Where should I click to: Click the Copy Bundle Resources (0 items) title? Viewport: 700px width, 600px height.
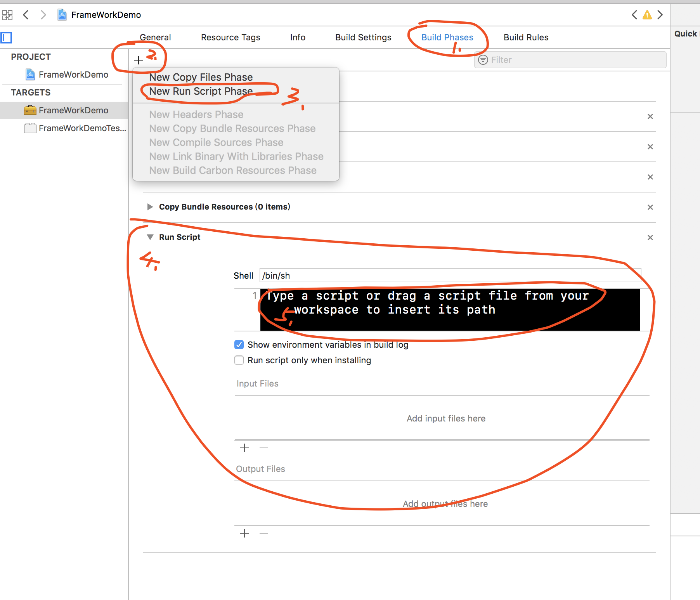[225, 207]
